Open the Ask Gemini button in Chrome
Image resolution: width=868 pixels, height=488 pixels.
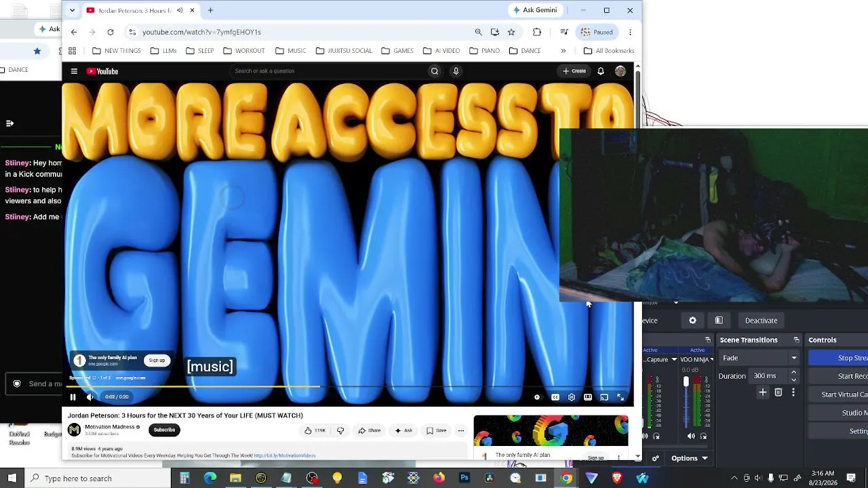coord(536,10)
